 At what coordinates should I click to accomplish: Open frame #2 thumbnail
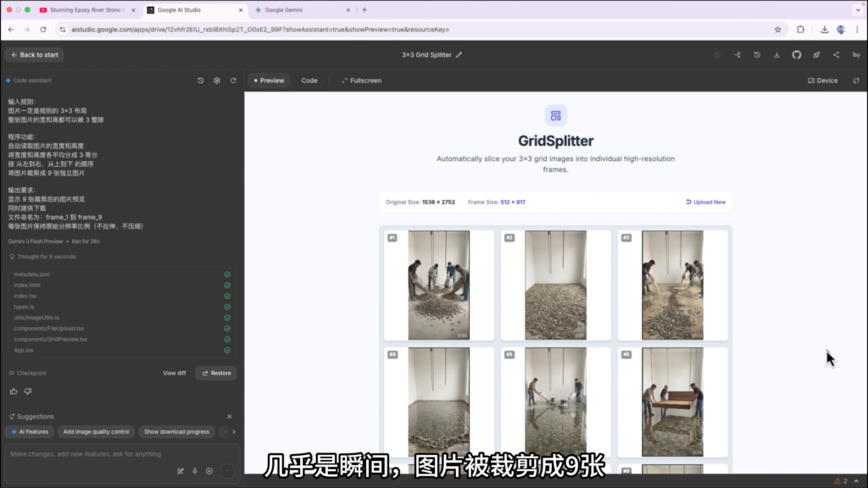pos(556,285)
